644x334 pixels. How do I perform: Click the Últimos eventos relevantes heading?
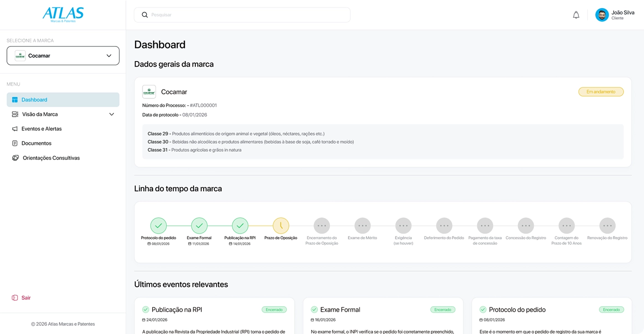tap(181, 284)
